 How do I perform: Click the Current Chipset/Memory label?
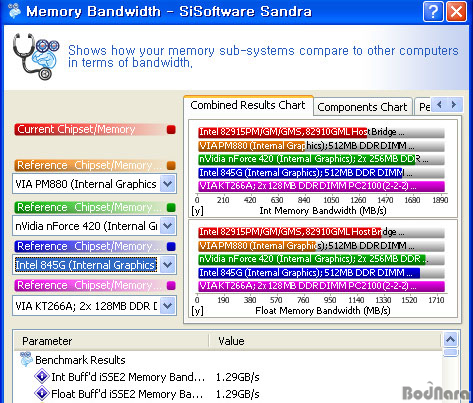coord(76,129)
